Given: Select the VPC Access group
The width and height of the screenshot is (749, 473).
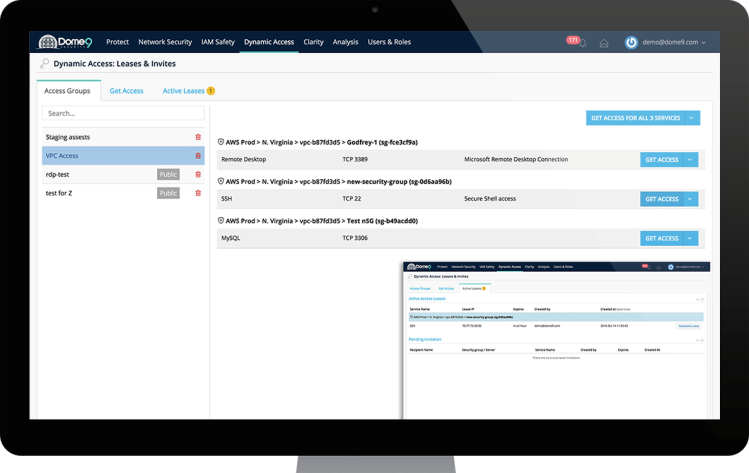Looking at the screenshot, I should click(x=123, y=156).
